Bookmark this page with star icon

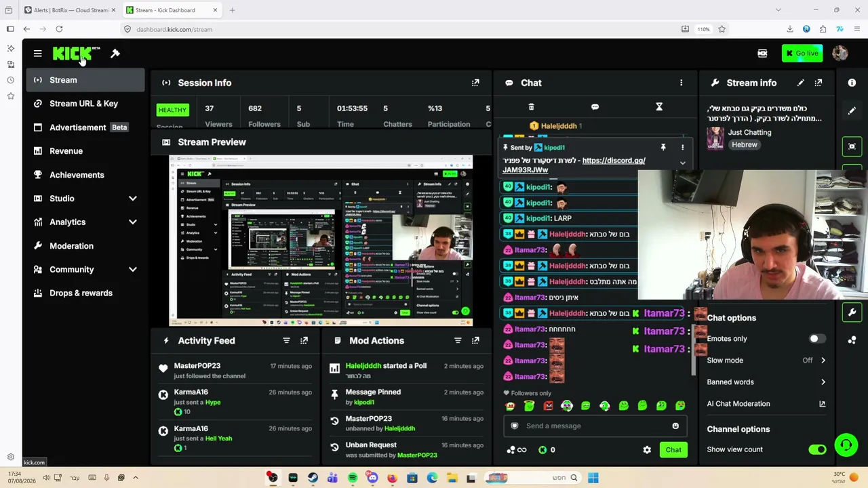coord(722,29)
